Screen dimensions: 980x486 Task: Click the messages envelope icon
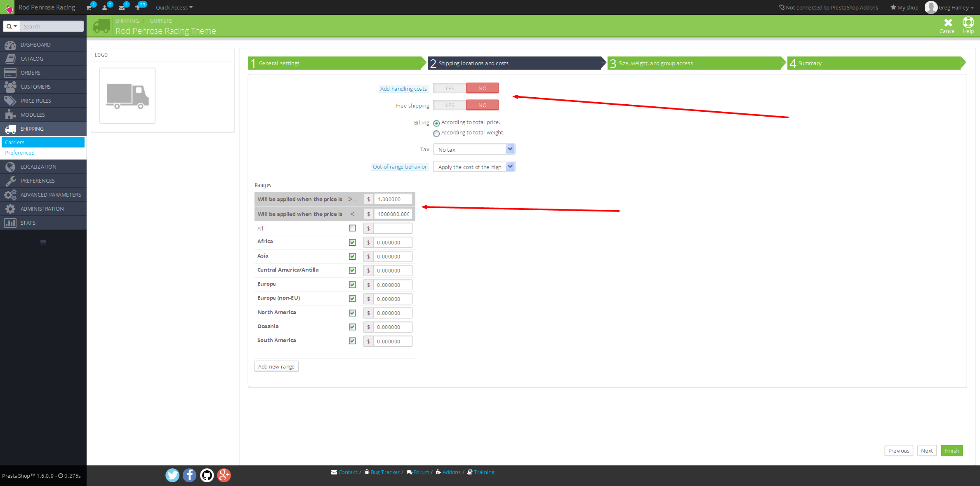[x=122, y=8]
